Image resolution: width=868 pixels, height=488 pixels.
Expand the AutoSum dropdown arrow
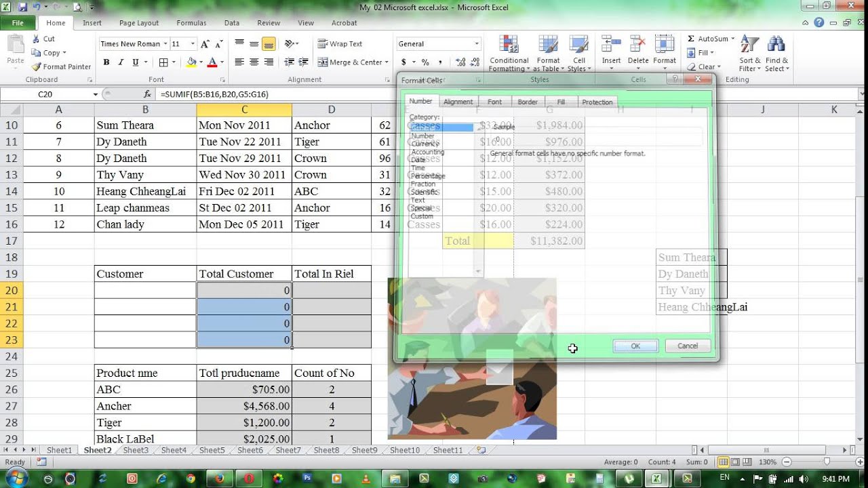click(x=732, y=39)
